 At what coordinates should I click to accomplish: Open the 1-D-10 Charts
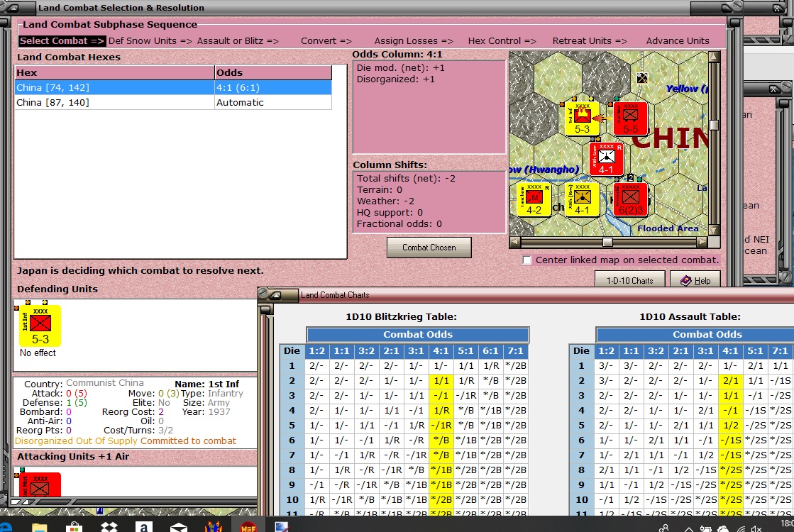pyautogui.click(x=629, y=280)
